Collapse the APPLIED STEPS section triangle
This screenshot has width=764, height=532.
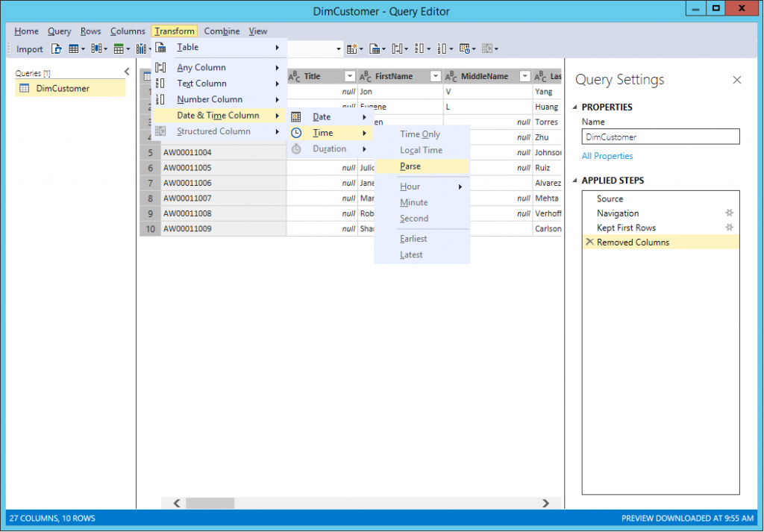click(x=575, y=181)
